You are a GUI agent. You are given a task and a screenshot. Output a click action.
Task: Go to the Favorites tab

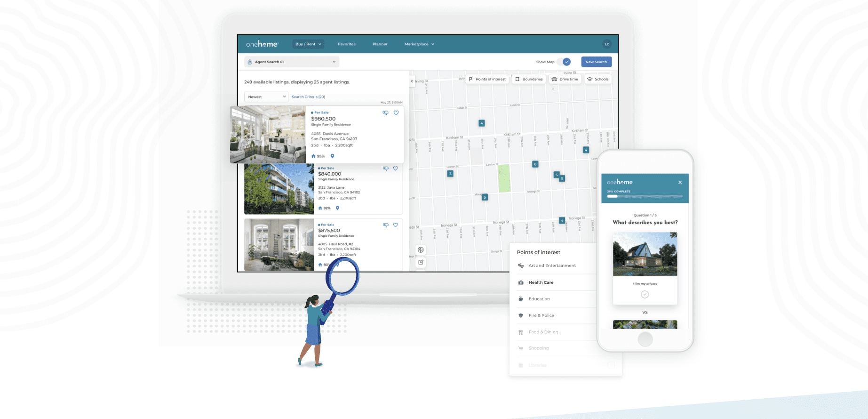point(347,44)
